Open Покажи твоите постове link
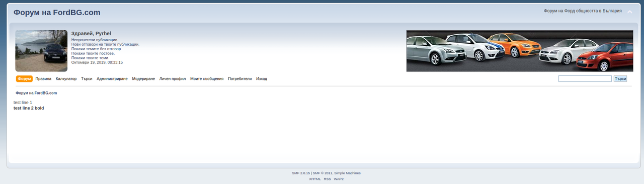 click(93, 53)
